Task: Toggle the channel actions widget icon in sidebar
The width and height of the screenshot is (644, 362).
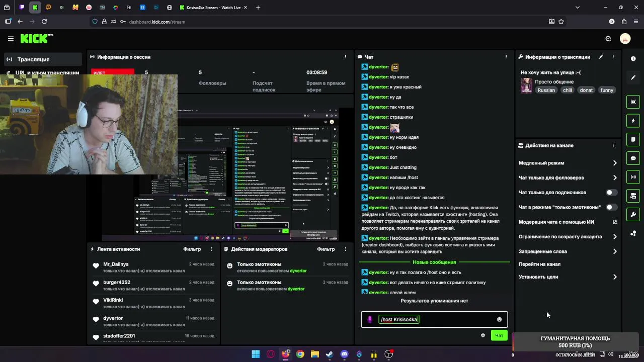Action: pos(633,196)
